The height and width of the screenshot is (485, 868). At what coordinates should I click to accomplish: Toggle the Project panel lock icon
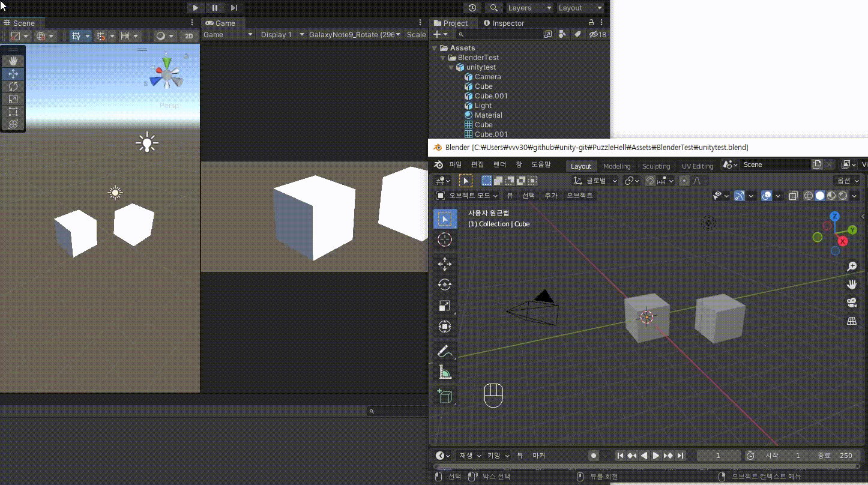click(x=591, y=23)
